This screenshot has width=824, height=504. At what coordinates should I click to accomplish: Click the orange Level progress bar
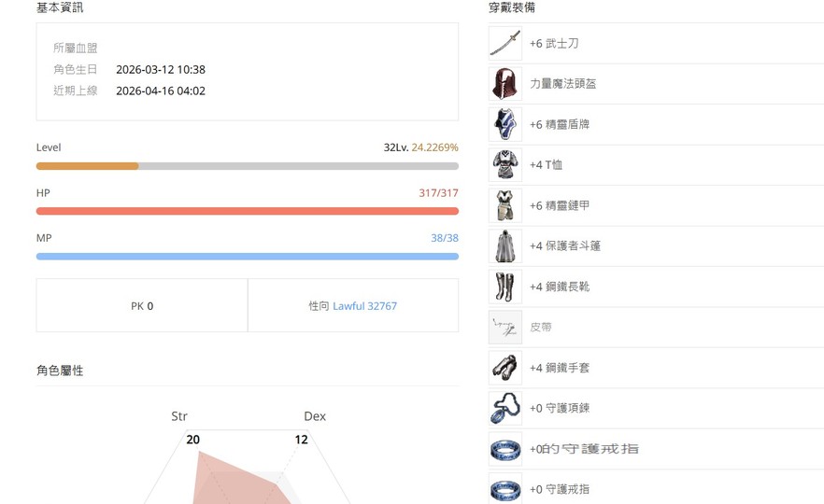coord(88,166)
